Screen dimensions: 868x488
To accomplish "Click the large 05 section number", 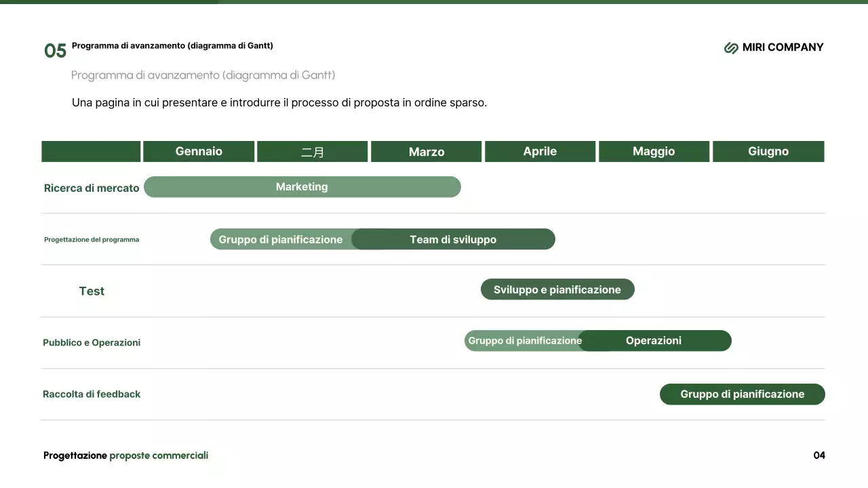I will tap(56, 52).
